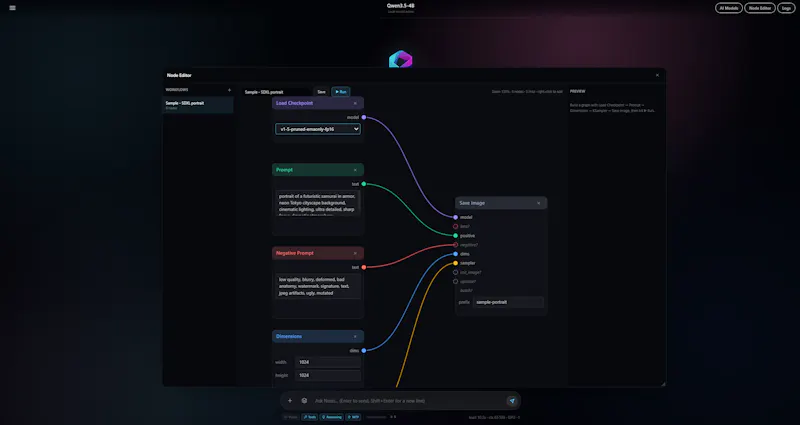Remove the Dimensions node

tap(355, 336)
